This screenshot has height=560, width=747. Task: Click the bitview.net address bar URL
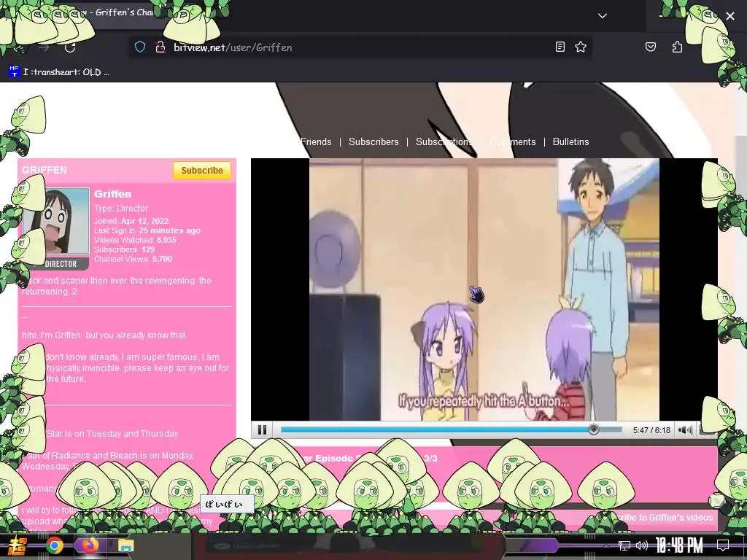point(233,47)
